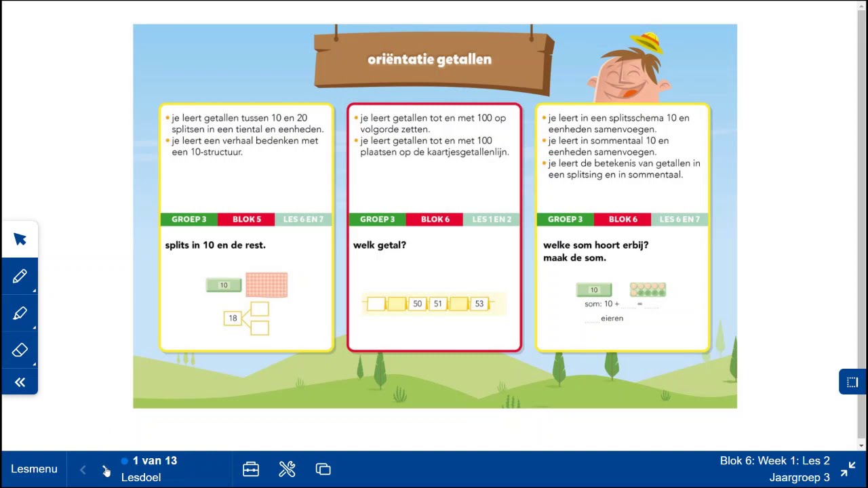
Task: Select the eraser tool
Action: 20,350
